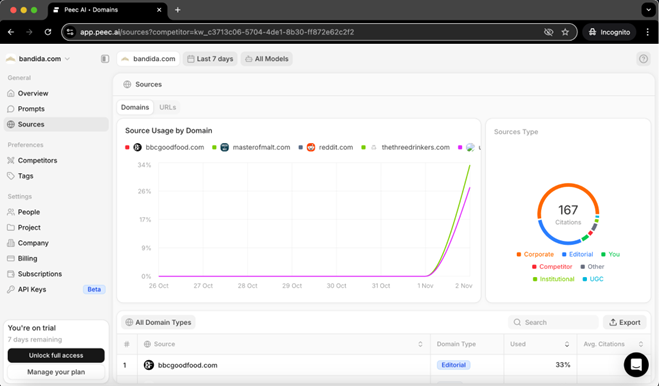The height and width of the screenshot is (386, 659).
Task: Expand the bandida.com project switcher
Action: click(x=38, y=59)
